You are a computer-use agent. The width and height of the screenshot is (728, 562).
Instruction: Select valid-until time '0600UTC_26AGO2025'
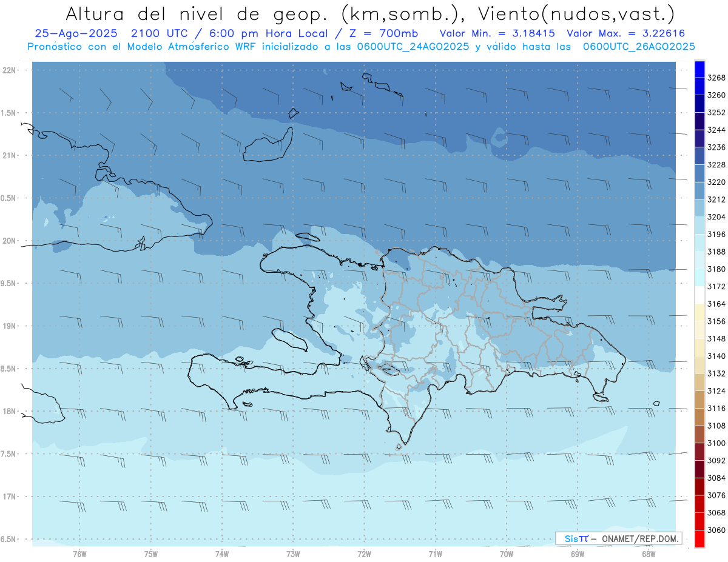[x=638, y=47]
